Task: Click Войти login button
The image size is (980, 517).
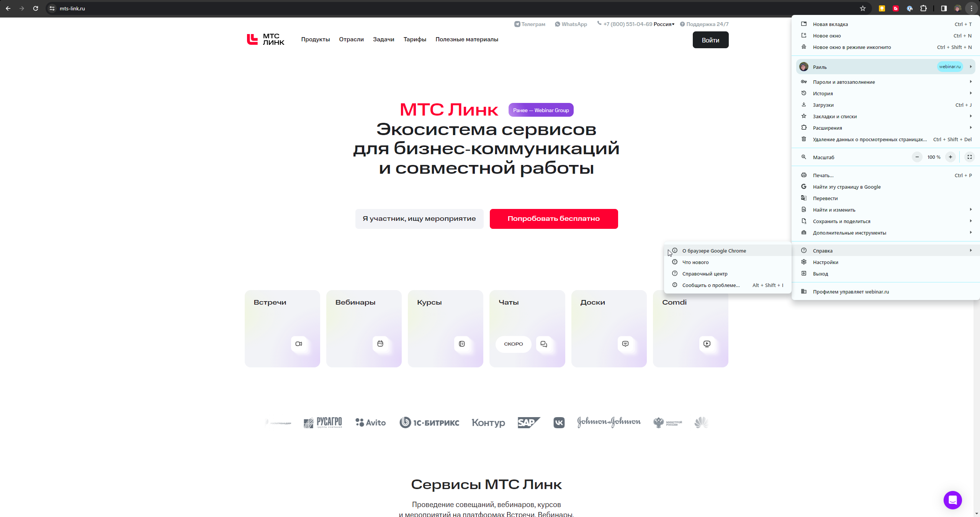Action: click(710, 40)
